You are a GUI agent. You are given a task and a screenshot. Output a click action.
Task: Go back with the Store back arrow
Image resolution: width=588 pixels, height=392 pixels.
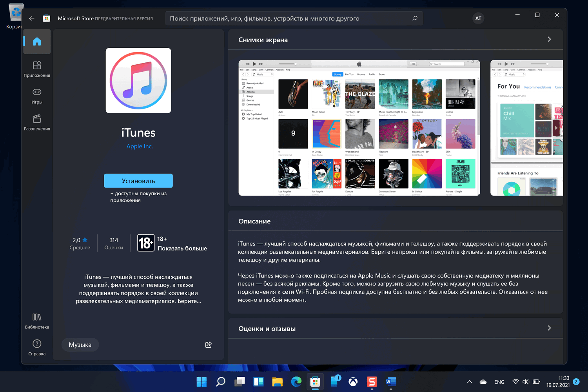(x=32, y=18)
